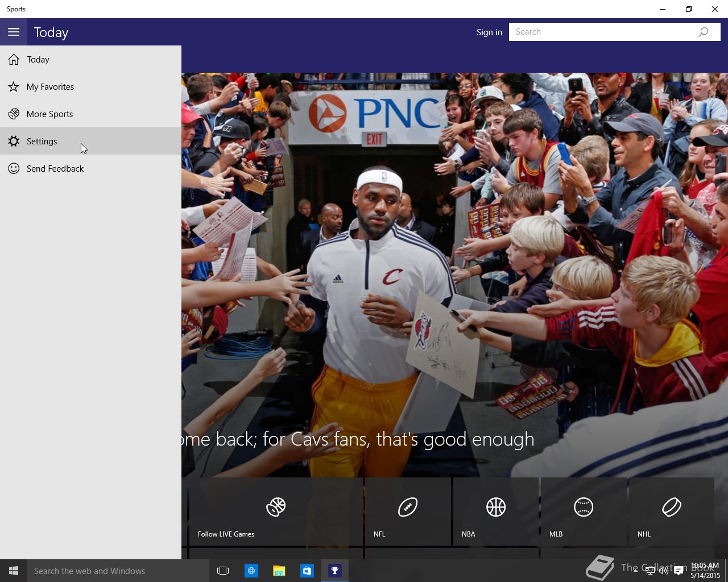This screenshot has width=728, height=582.
Task: Click the home icon next to Today
Action: click(x=14, y=59)
